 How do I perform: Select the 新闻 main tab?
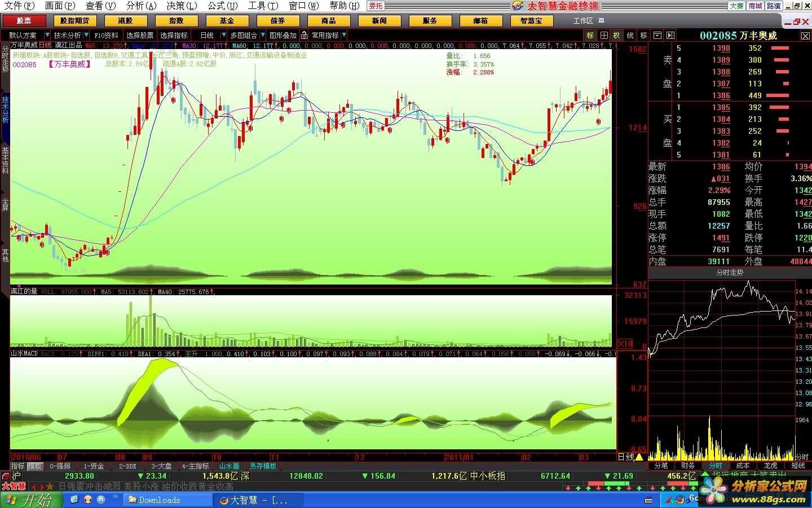(x=379, y=21)
